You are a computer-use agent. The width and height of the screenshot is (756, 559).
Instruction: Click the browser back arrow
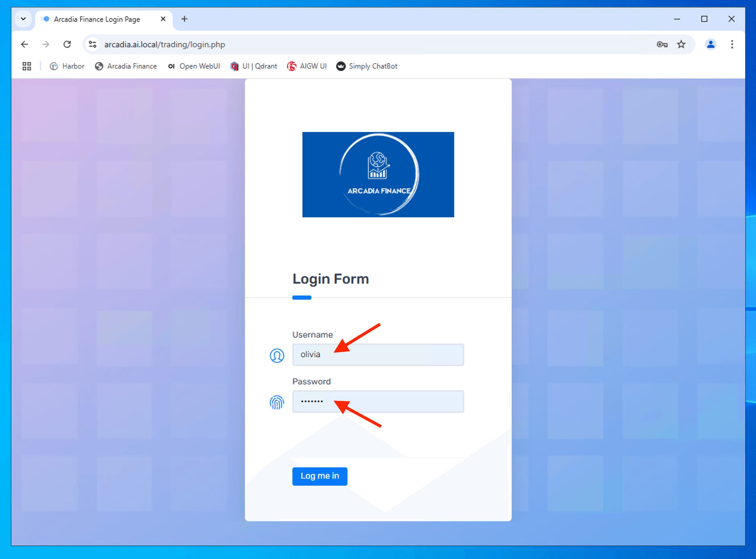[24, 44]
